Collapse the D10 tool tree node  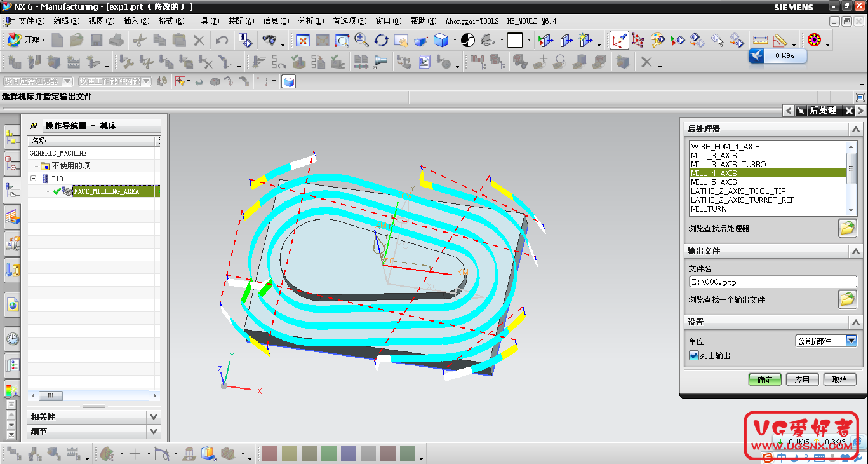34,179
